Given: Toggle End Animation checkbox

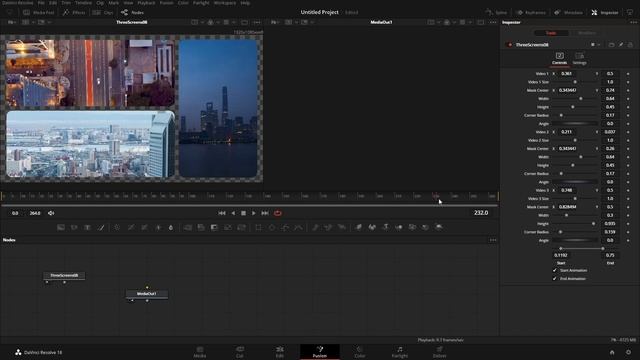Looking at the screenshot, I should [x=554, y=278].
